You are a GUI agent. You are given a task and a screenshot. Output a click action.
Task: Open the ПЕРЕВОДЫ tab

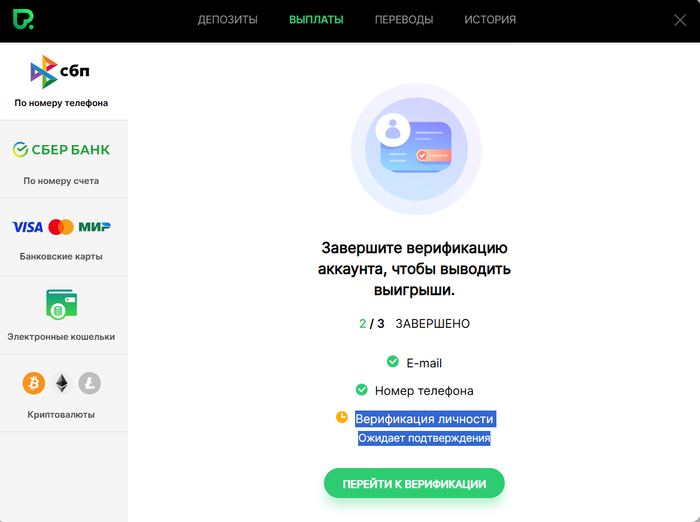coord(404,20)
